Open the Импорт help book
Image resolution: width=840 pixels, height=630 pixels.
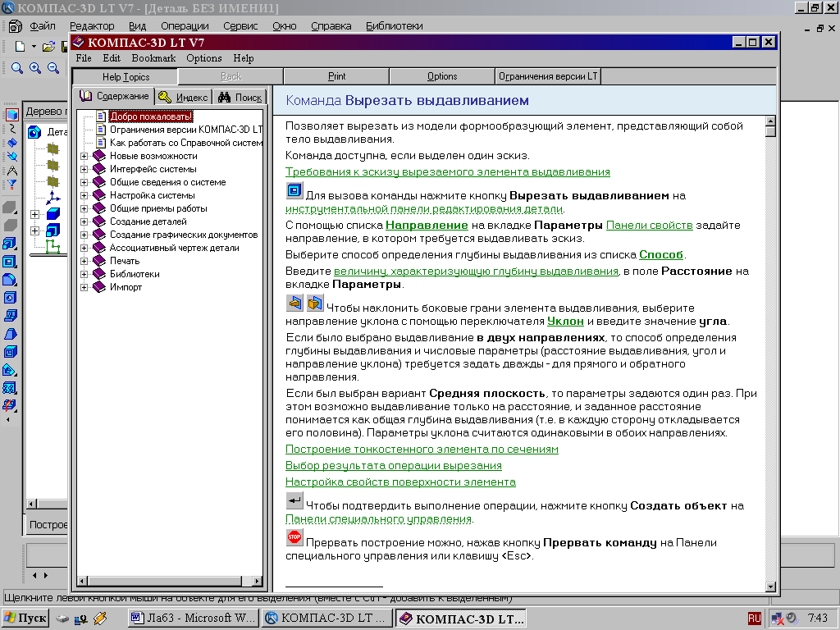126,287
